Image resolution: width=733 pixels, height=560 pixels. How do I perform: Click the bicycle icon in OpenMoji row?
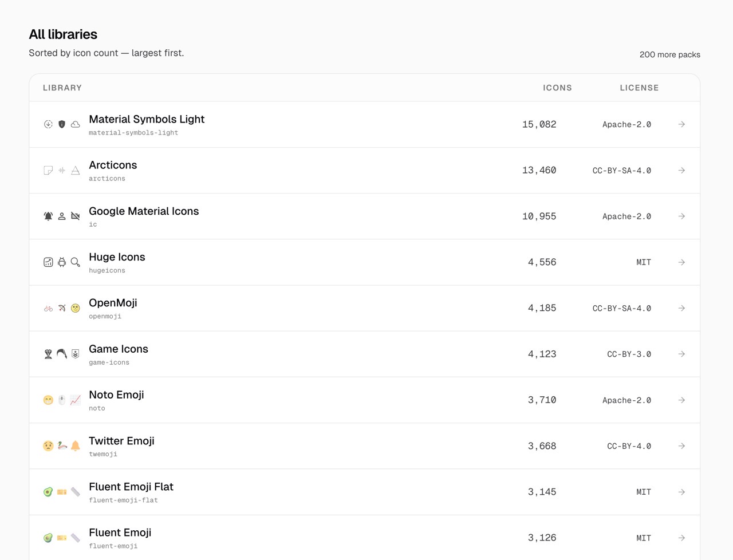point(48,308)
